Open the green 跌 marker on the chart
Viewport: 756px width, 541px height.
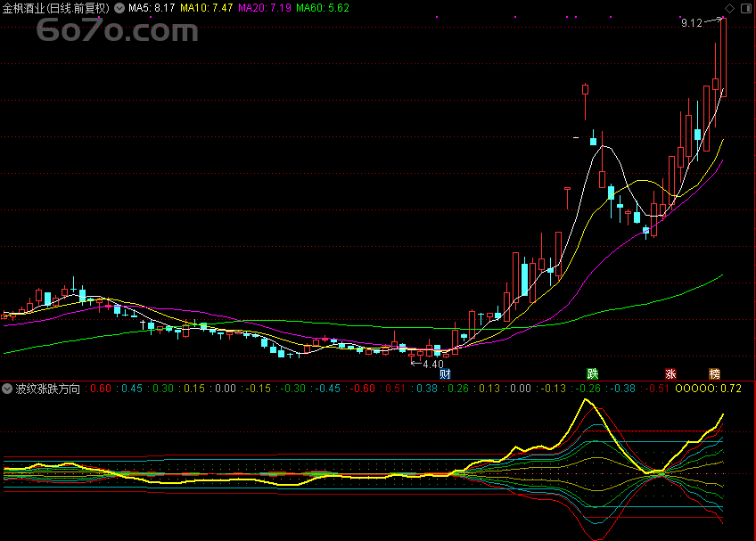(593, 373)
